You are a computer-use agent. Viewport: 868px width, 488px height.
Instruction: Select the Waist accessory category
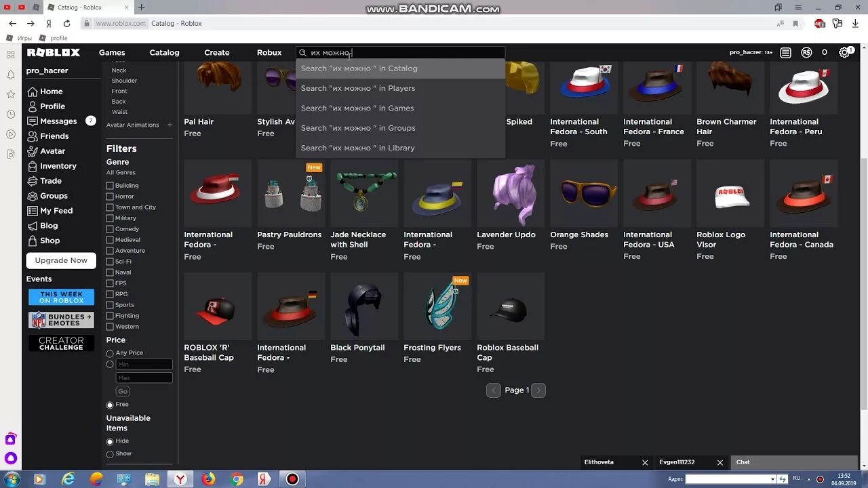119,112
